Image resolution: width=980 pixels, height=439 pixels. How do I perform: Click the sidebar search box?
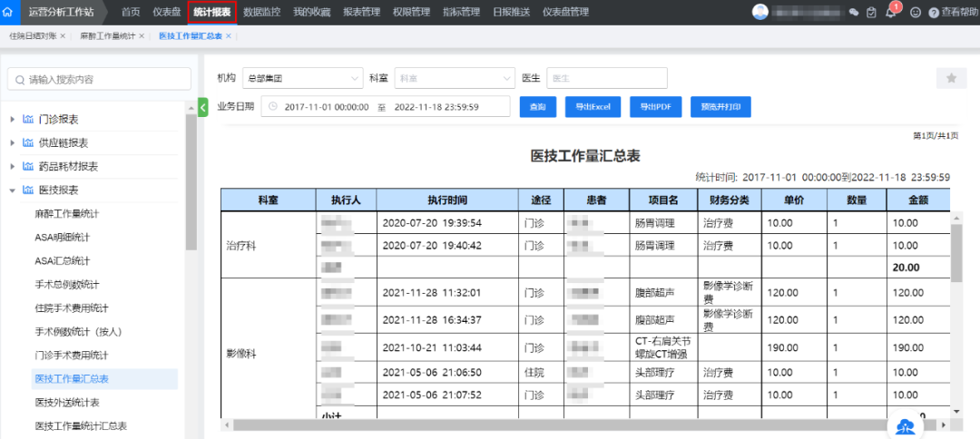100,79
